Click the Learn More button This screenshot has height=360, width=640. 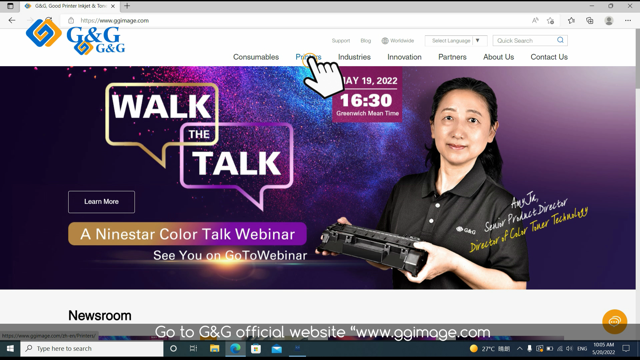[x=101, y=202]
